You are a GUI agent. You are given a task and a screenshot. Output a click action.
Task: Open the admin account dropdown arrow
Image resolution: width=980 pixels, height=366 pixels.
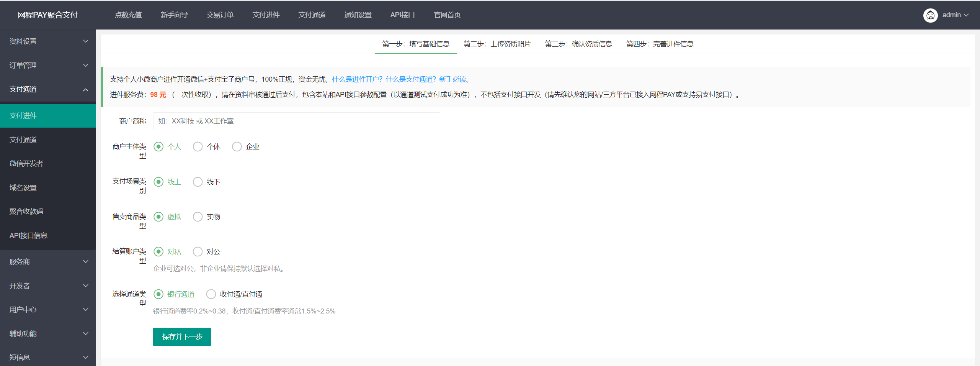click(x=966, y=15)
